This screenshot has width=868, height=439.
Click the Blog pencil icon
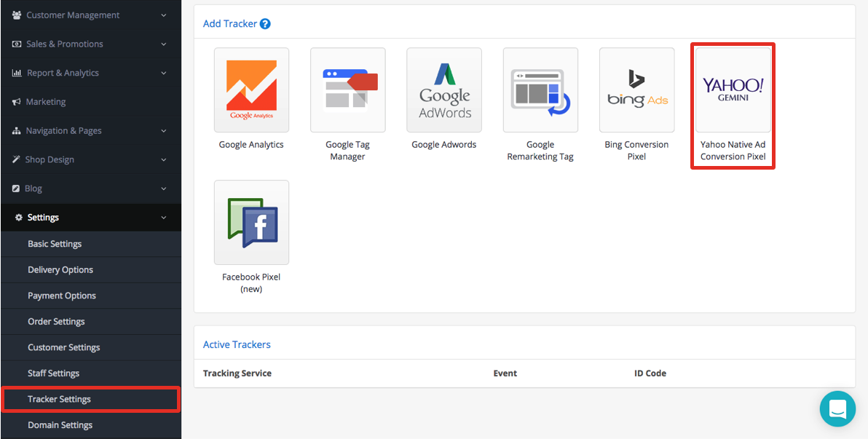(x=16, y=189)
